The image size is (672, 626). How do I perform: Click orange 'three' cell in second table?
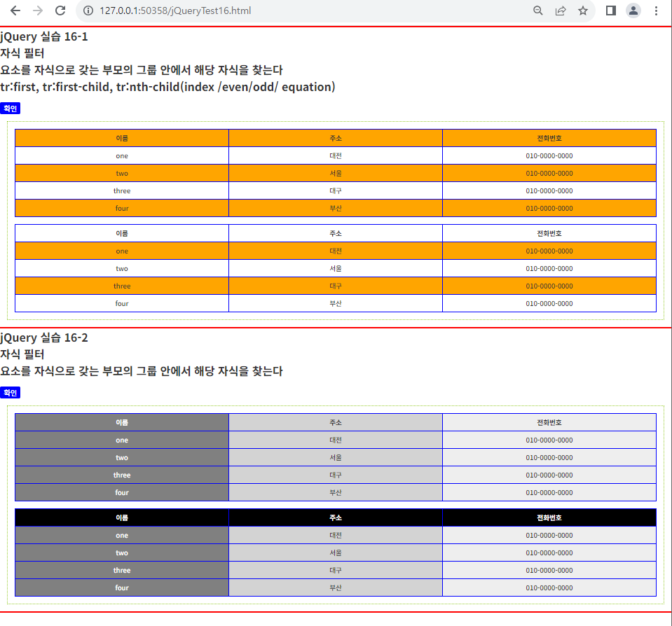(122, 286)
